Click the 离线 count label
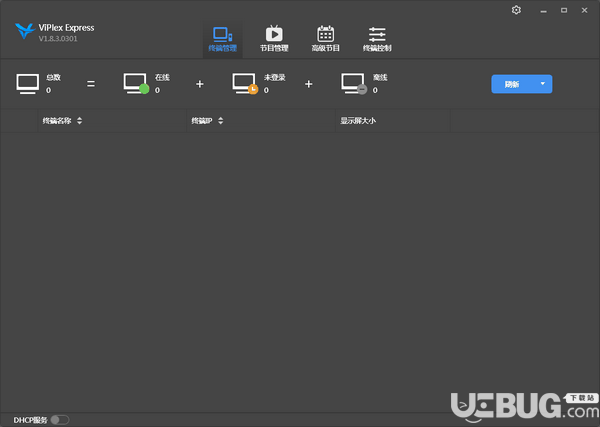600x427 pixels. [x=375, y=90]
